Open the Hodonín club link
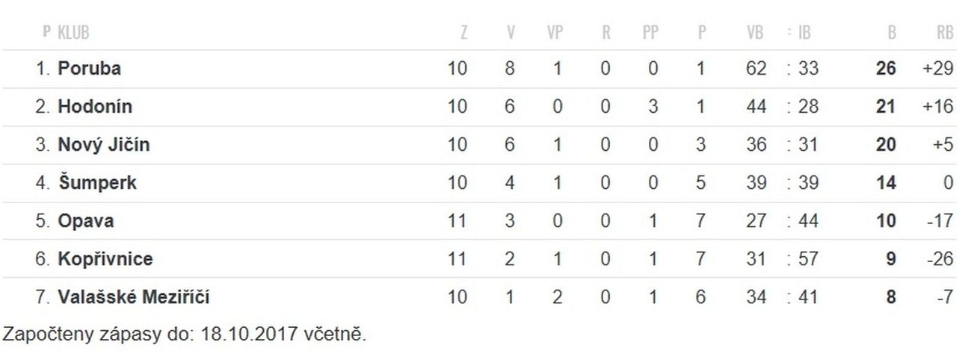The image size is (980, 354). 95,107
